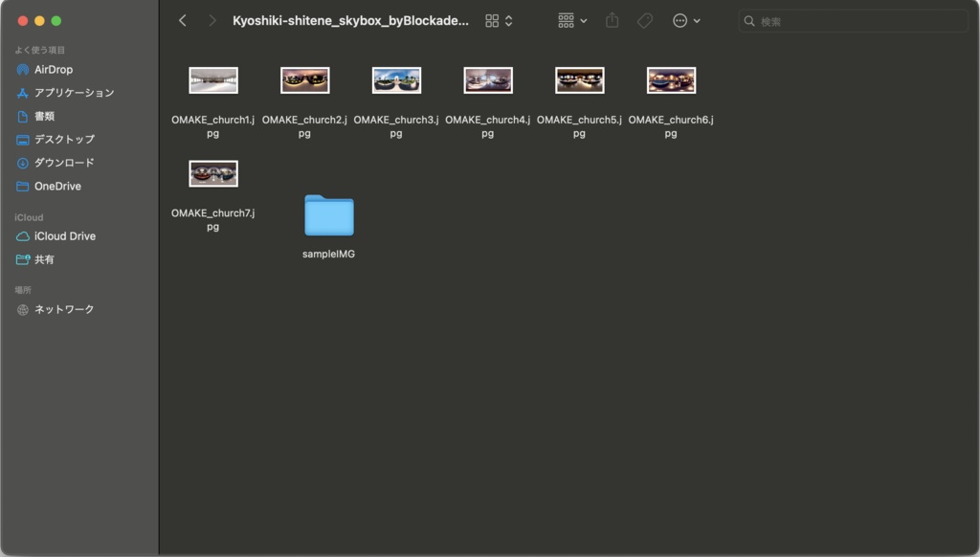Click the よく使う項目 sidebar header

point(40,50)
